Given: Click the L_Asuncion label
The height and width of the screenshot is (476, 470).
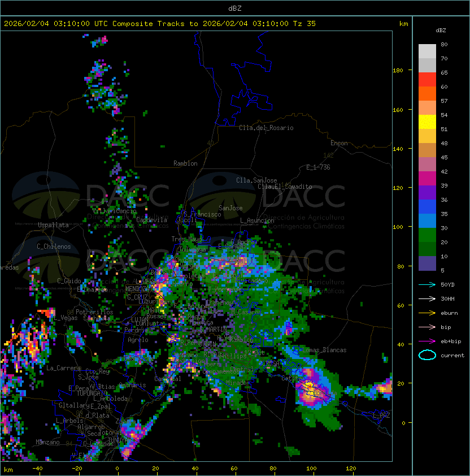Looking at the screenshot, I should (257, 220).
